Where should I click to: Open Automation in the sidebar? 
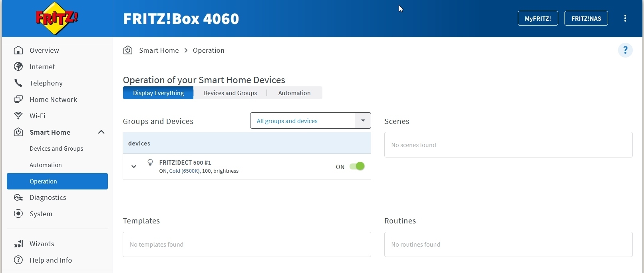pos(46,165)
